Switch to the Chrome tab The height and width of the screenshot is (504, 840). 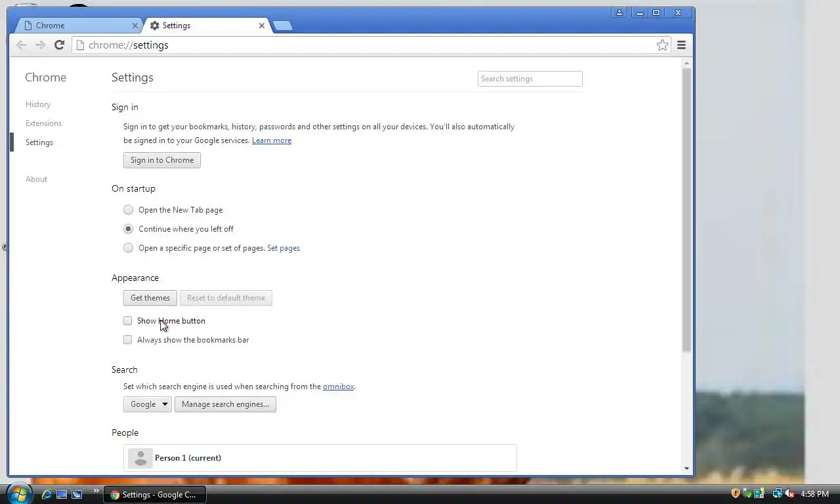point(77,26)
